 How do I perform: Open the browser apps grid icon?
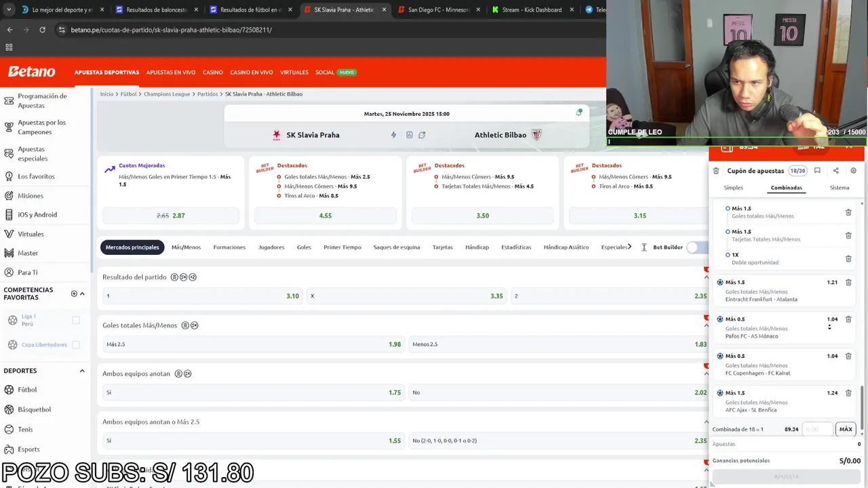pos(9,47)
